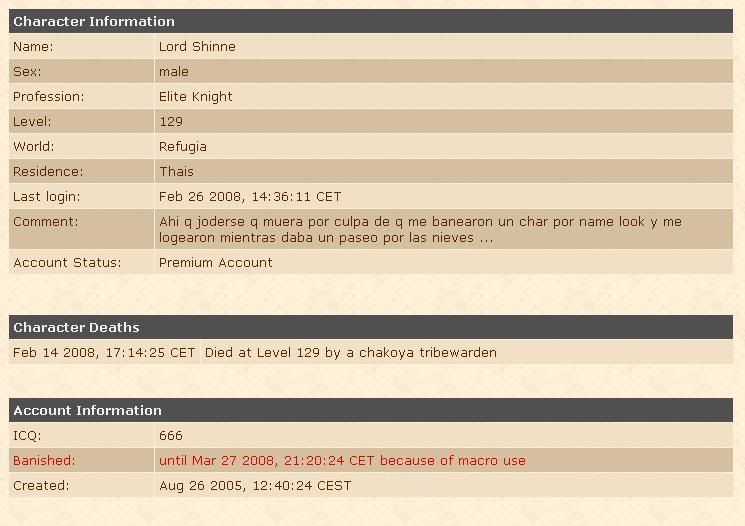This screenshot has height=526, width=745.
Task: Click the level value 129
Action: point(171,122)
